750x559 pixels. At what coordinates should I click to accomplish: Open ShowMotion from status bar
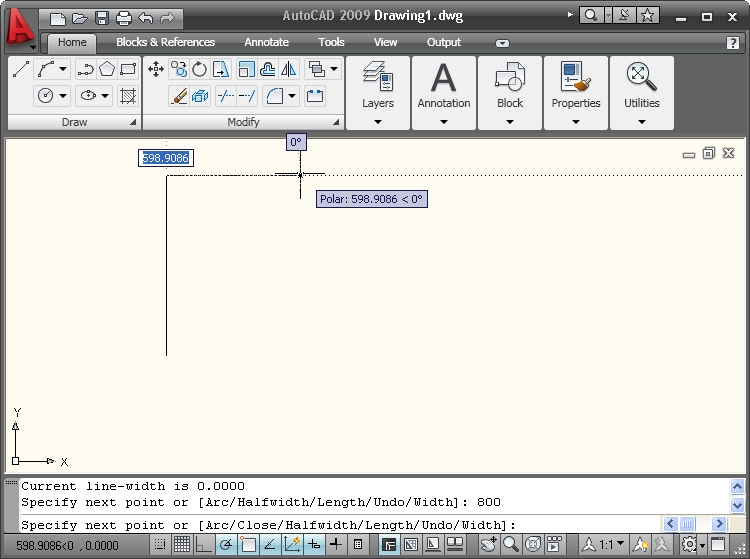click(554, 544)
